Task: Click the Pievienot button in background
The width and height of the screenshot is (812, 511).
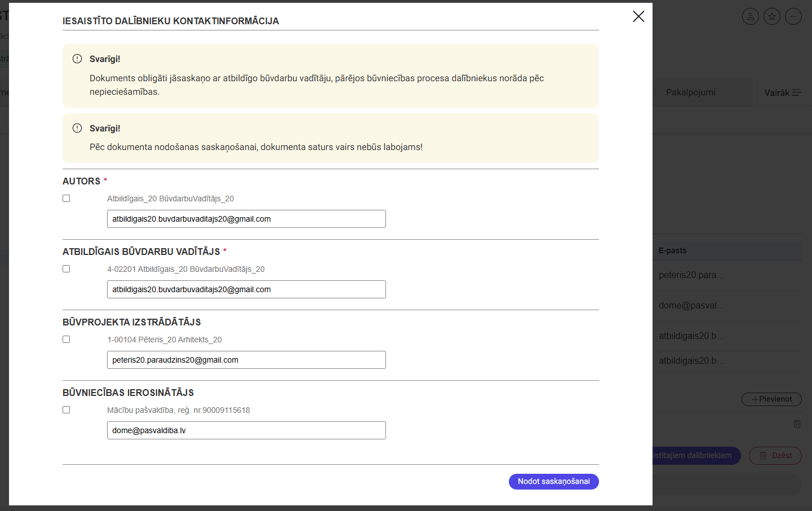Action: 771,399
